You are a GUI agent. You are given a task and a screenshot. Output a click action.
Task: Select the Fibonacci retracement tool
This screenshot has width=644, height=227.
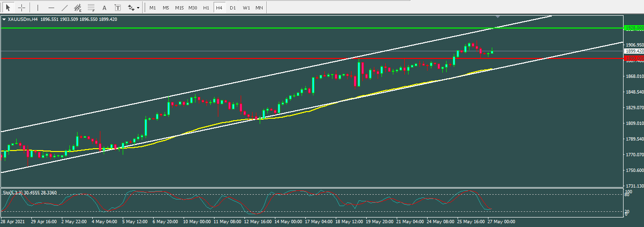point(91,8)
